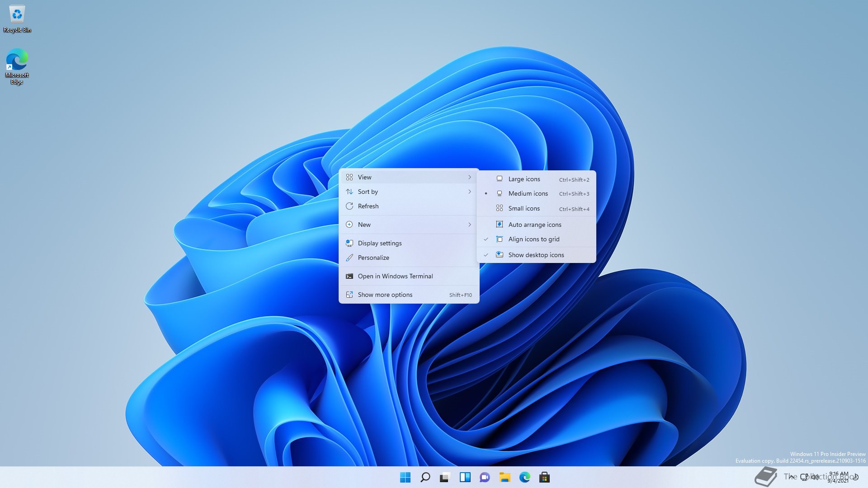Open the Widgets panel icon
Image resolution: width=868 pixels, height=488 pixels.
point(465,477)
